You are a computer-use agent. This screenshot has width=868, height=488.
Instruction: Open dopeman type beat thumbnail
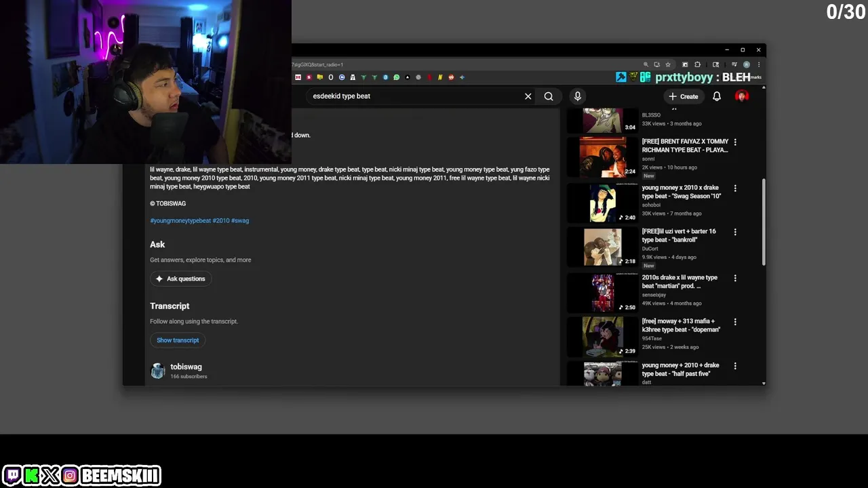point(603,336)
